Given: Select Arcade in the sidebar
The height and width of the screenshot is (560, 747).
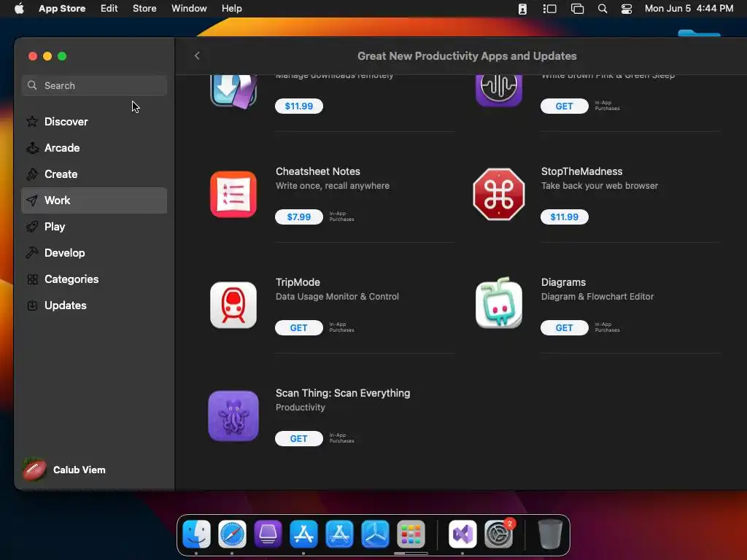Looking at the screenshot, I should point(94,147).
